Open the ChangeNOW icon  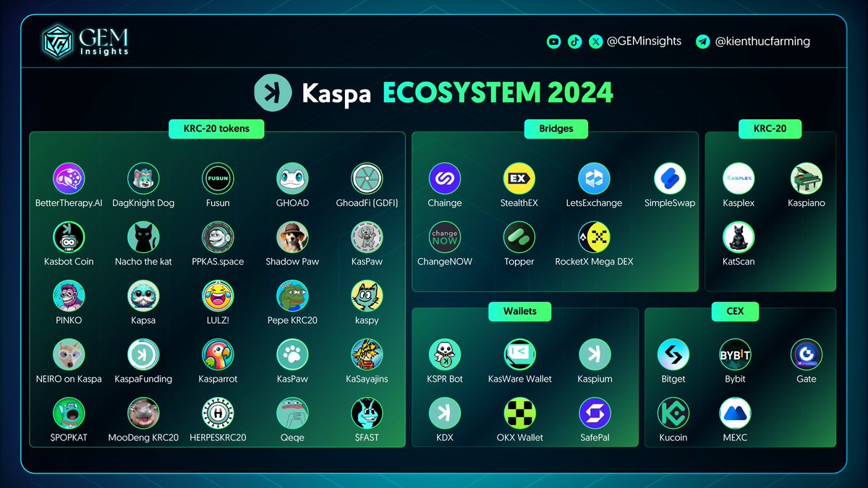pos(445,237)
